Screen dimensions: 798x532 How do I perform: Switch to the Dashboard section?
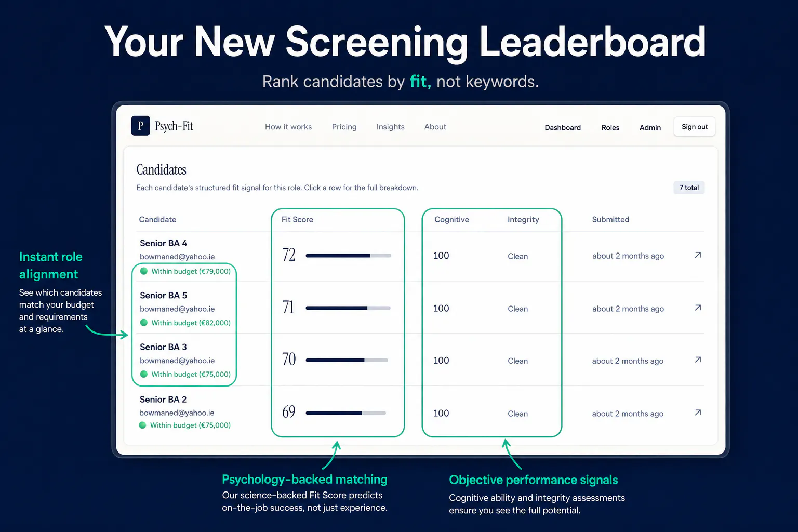coord(563,127)
